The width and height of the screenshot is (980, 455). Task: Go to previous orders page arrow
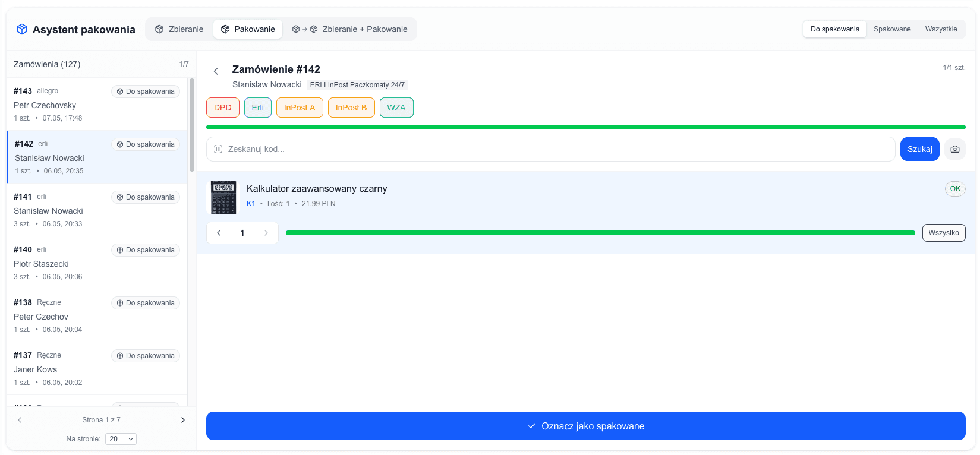tap(20, 420)
